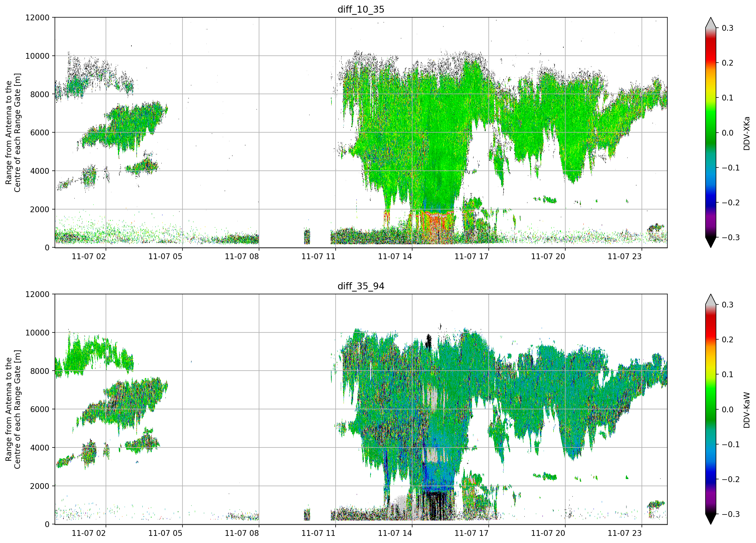Click the 0.0 tick on DDV-XKa colorbar
Image resolution: width=756 pixels, height=543 pixels.
coord(727,133)
